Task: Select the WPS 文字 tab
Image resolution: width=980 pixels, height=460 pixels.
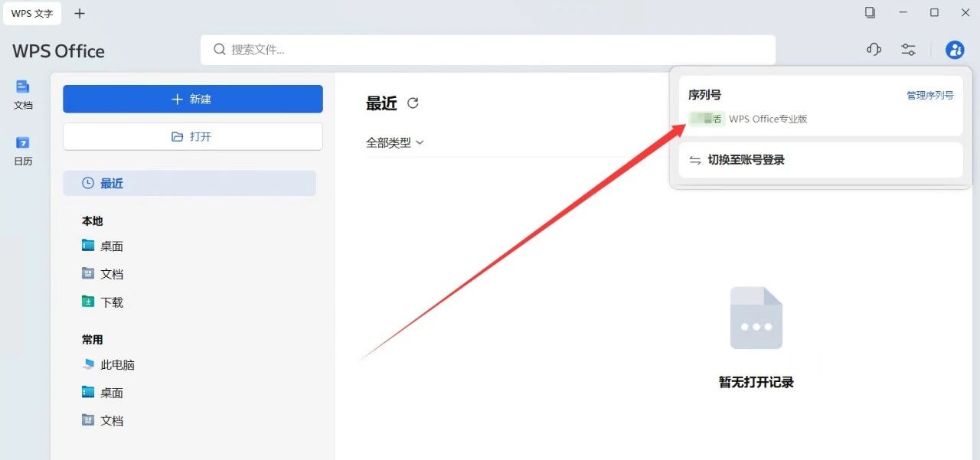Action: pyautogui.click(x=32, y=13)
